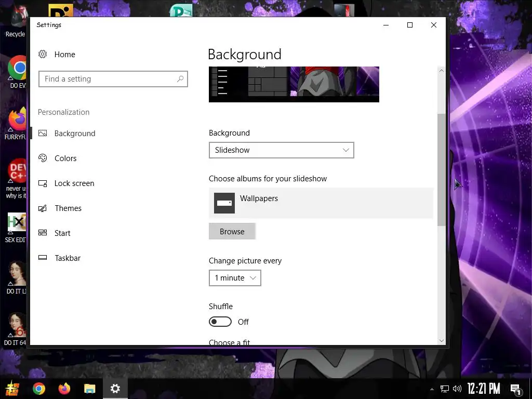Click the vertical scrollbar thumb
Viewport: 532px width, 399px height.
[441, 170]
